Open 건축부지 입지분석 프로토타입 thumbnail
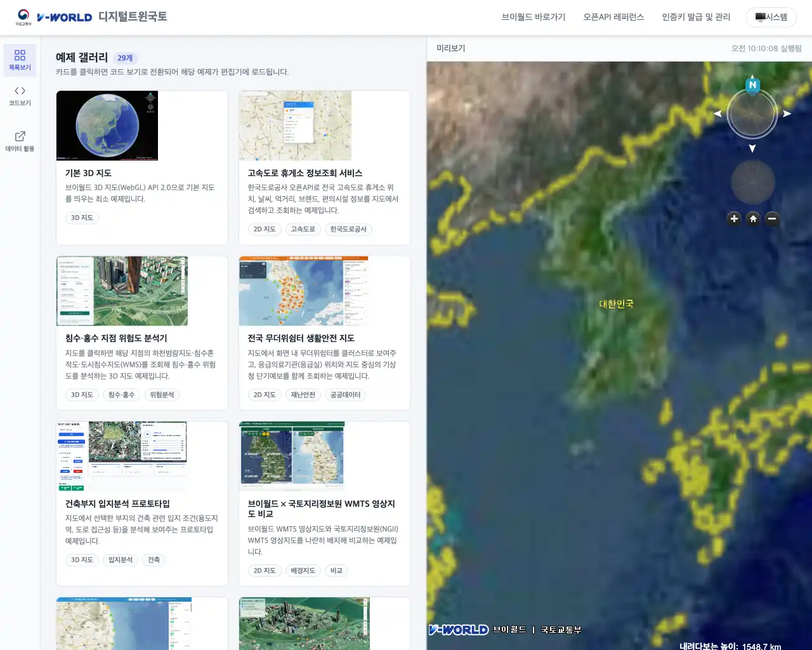The height and width of the screenshot is (650, 812). point(122,456)
